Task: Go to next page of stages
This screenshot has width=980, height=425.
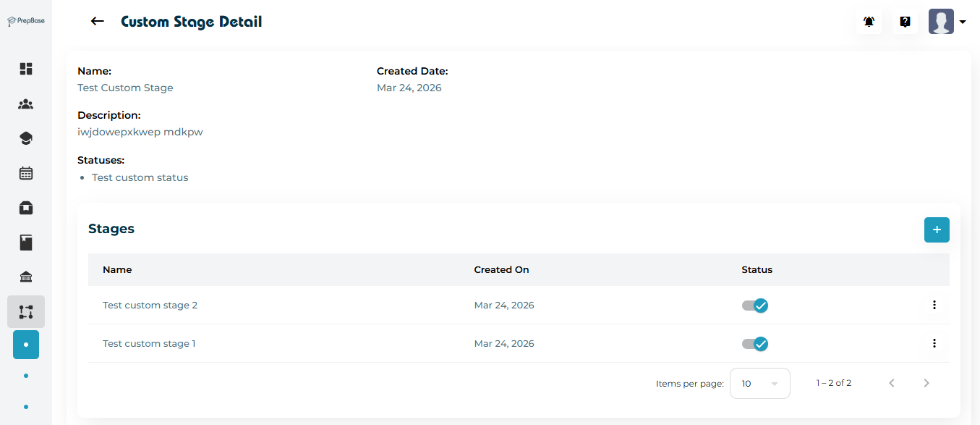Action: [x=926, y=384]
